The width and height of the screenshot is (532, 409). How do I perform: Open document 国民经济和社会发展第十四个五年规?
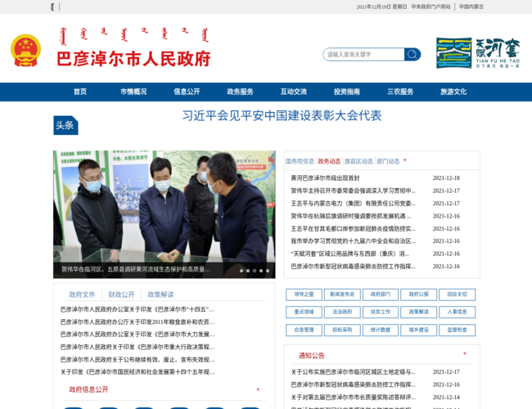click(x=138, y=372)
